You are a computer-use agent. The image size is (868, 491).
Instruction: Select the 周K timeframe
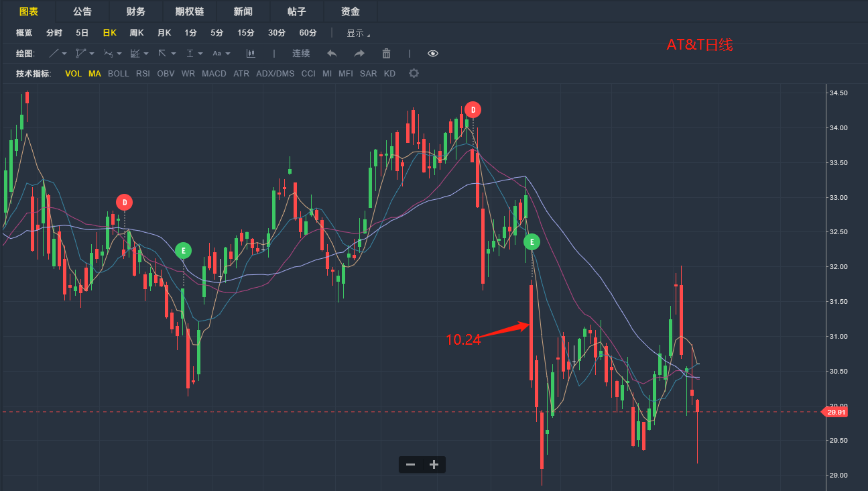coord(137,33)
